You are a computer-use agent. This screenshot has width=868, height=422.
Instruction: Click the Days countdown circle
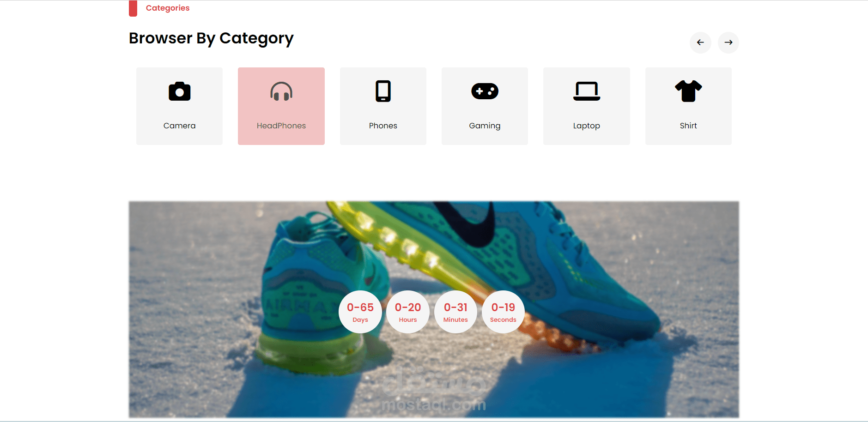360,312
